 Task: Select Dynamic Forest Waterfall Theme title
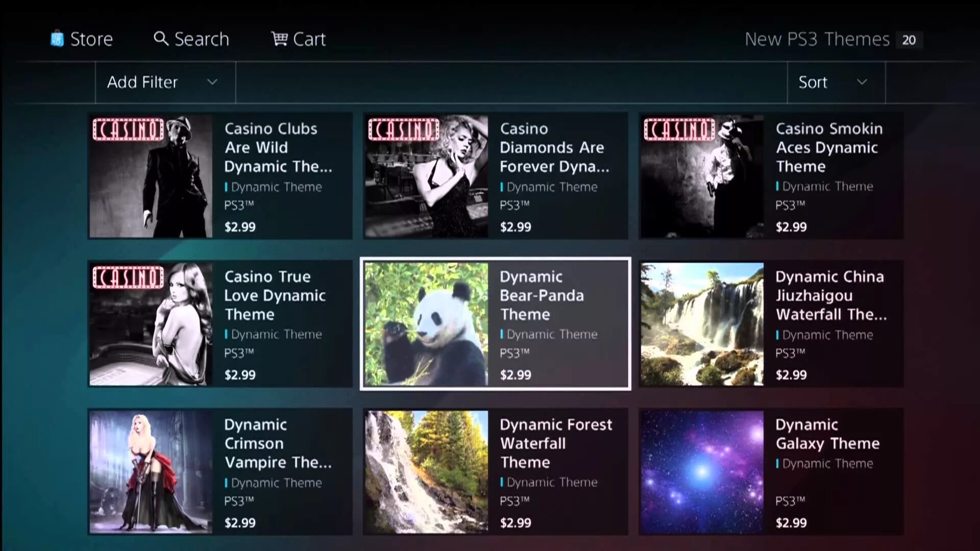[556, 443]
